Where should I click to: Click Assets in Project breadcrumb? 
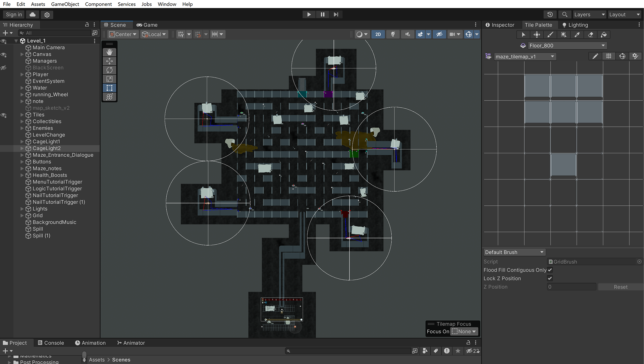click(97, 360)
